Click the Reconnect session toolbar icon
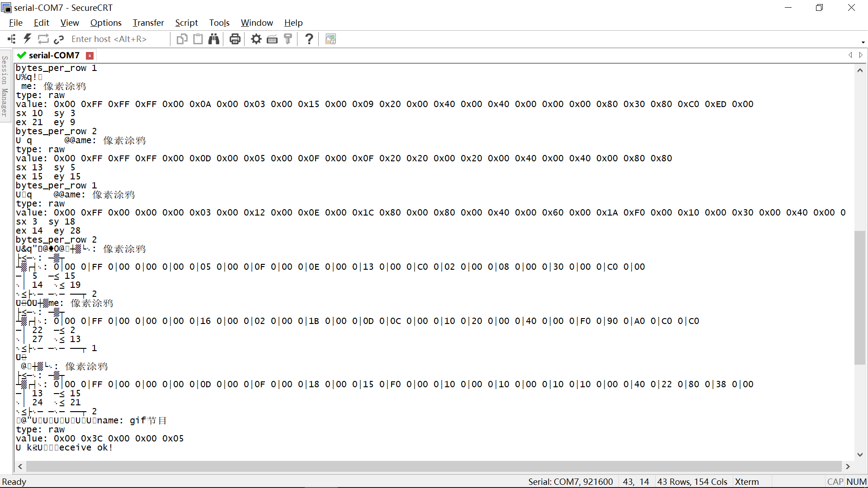 coord(43,39)
